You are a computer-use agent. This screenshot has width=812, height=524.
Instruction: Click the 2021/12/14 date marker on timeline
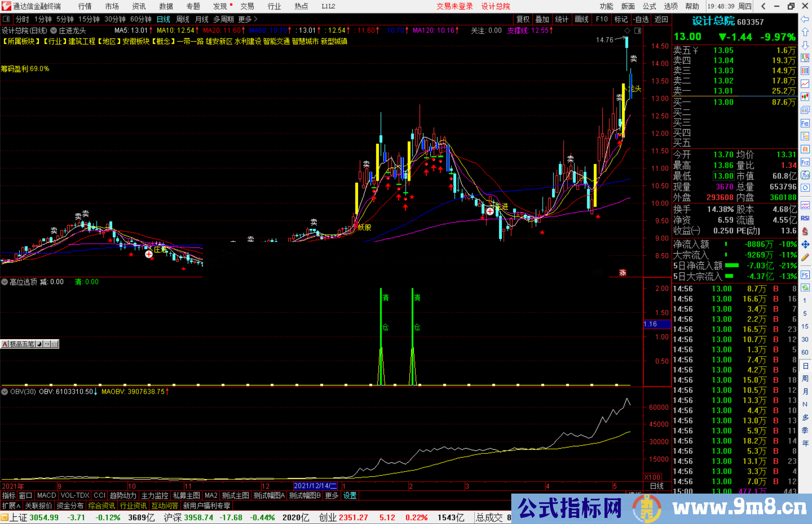pyautogui.click(x=315, y=486)
